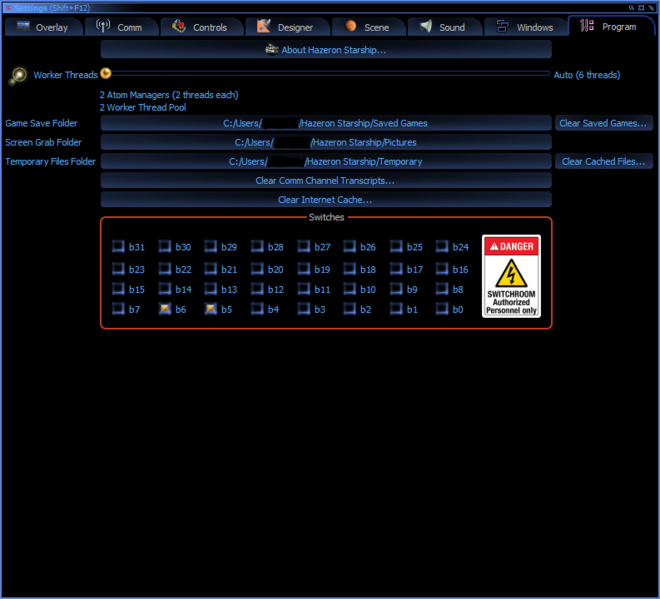Toggle switch b31
The width and height of the screenshot is (660, 599).
[118, 246]
